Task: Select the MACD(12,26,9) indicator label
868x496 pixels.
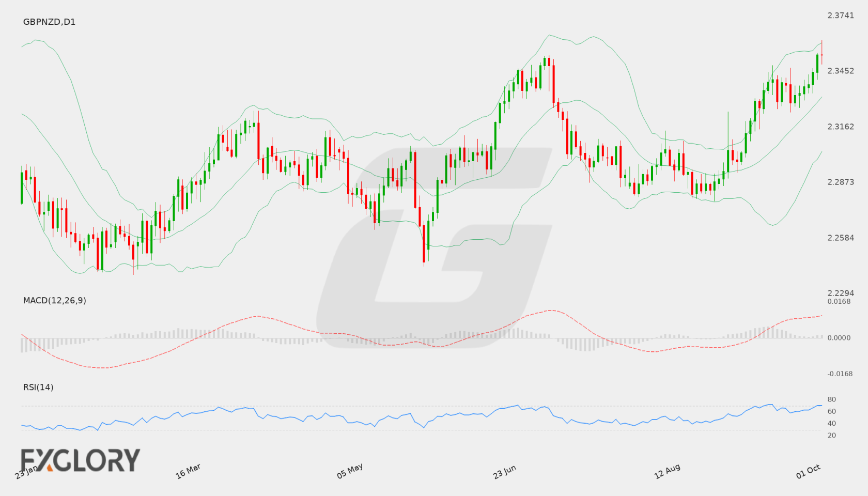Action: pos(54,300)
